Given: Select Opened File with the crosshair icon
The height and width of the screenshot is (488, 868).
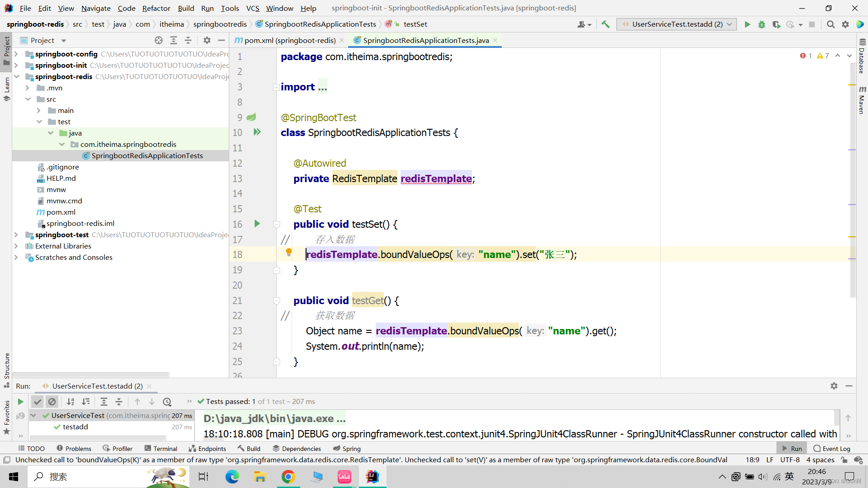Looking at the screenshot, I should (x=159, y=40).
